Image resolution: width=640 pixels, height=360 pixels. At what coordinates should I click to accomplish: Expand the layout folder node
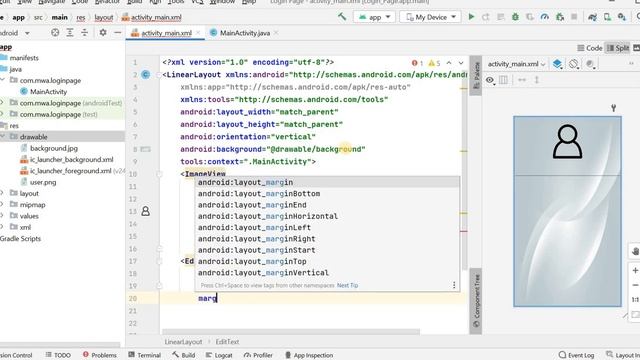click(3, 193)
